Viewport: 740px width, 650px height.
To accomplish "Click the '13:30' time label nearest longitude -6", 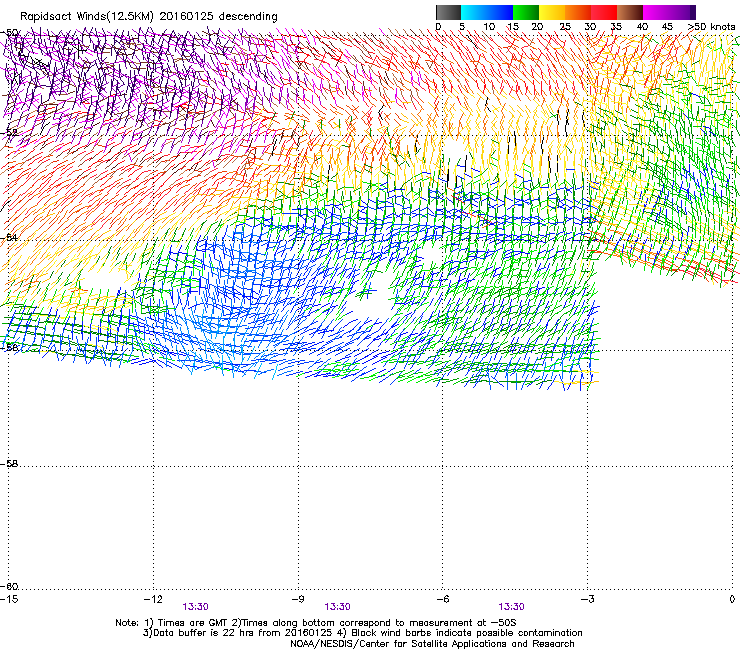I will pyautogui.click(x=512, y=607).
